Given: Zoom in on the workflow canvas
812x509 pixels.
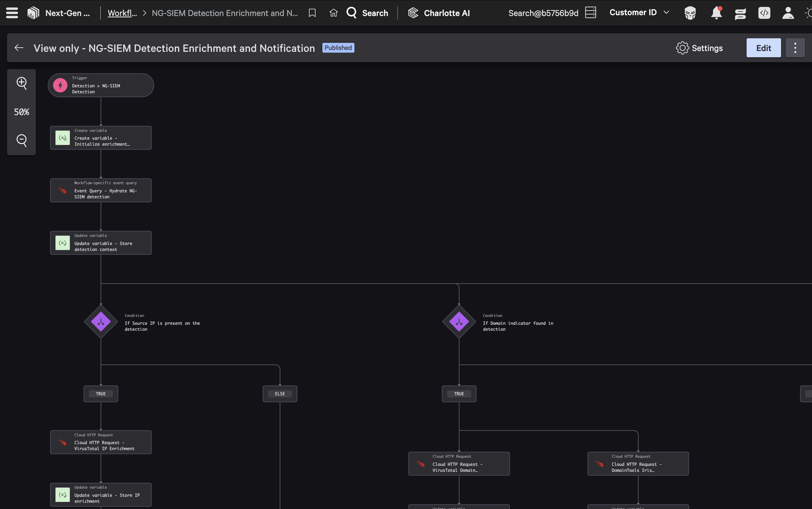Looking at the screenshot, I should [21, 83].
